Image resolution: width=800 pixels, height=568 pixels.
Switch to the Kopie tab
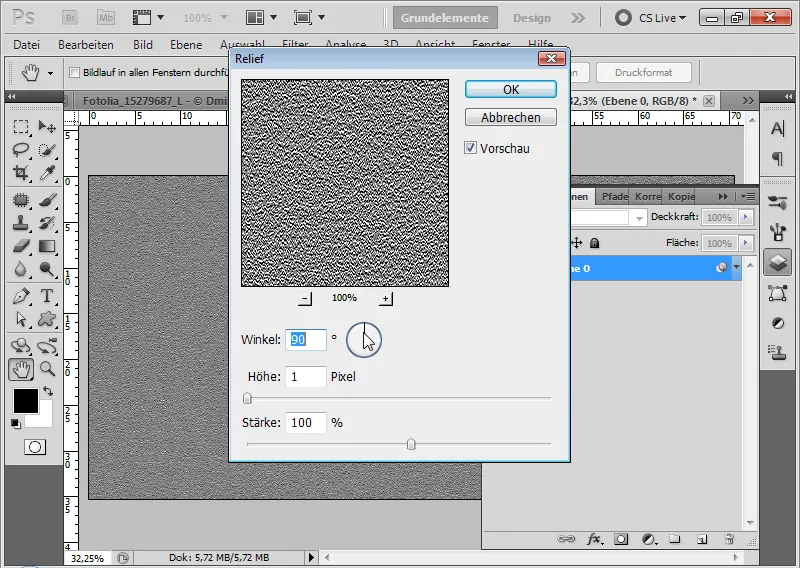681,196
